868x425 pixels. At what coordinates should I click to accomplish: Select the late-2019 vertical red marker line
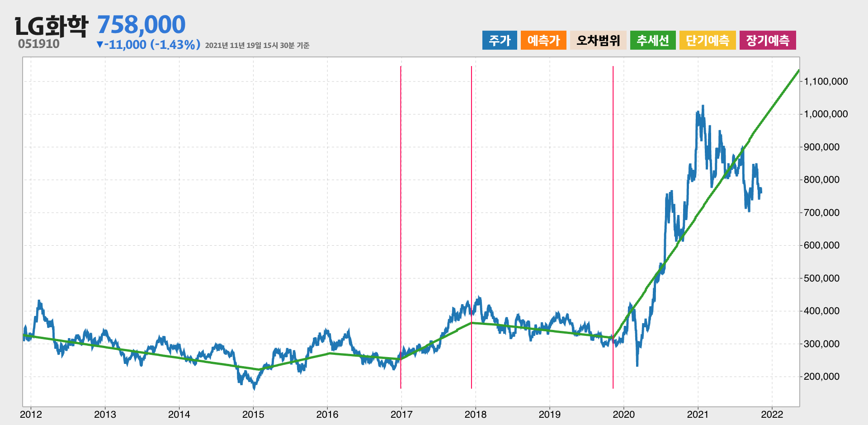coord(613,226)
